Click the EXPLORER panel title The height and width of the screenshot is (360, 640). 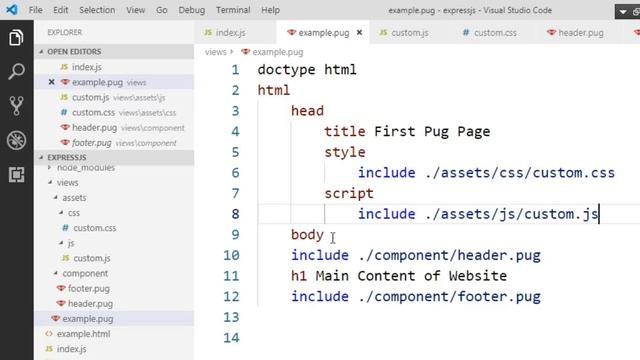pyautogui.click(x=64, y=32)
